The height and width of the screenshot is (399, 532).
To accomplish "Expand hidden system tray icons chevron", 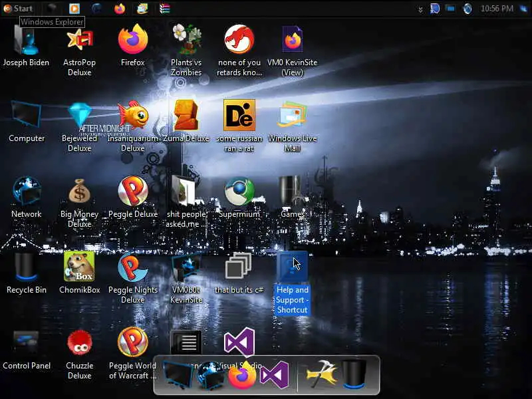I will pyautogui.click(x=420, y=9).
